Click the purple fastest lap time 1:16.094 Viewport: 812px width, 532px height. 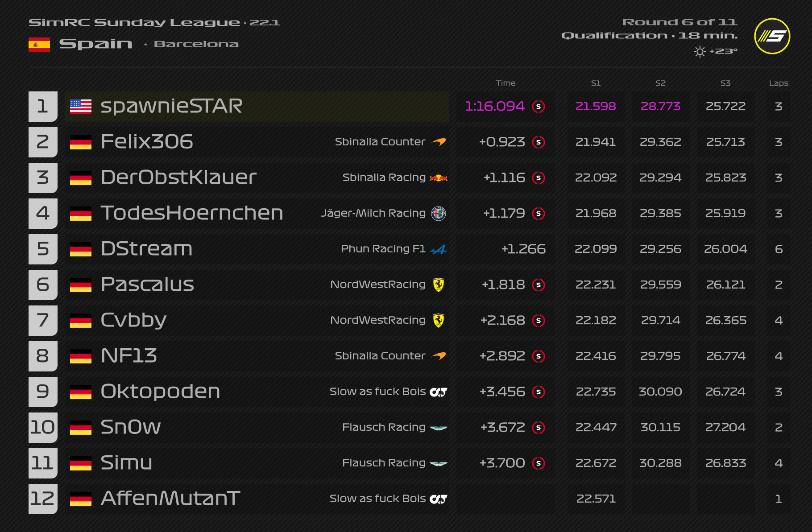tap(494, 107)
